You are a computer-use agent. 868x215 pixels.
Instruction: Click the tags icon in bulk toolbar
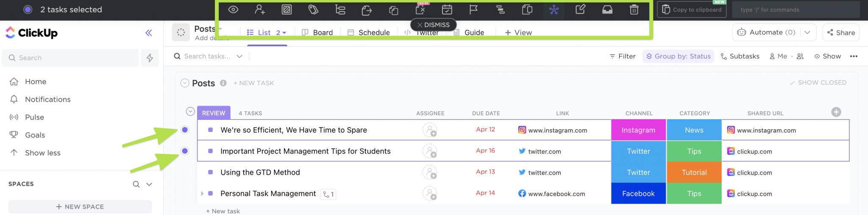pyautogui.click(x=313, y=9)
